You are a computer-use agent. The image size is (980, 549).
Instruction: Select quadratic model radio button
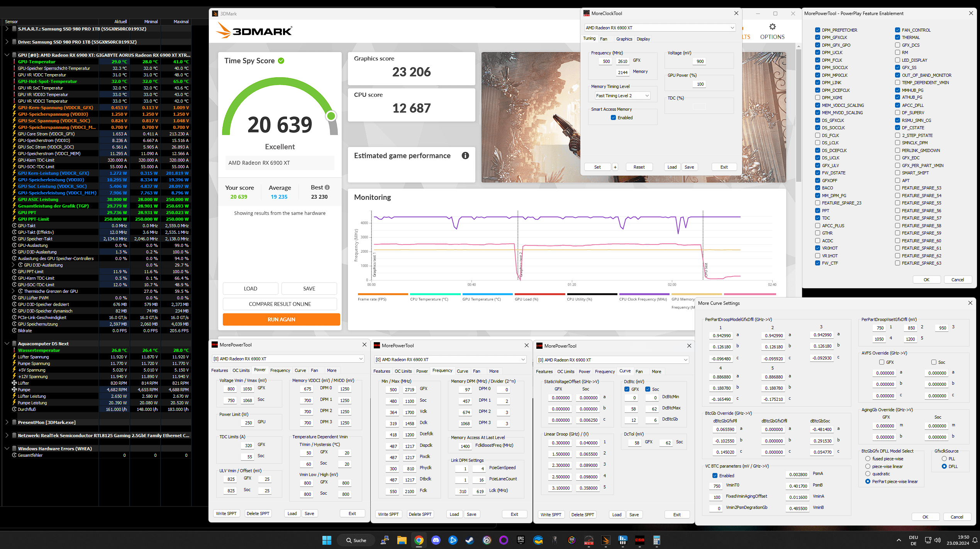868,474
